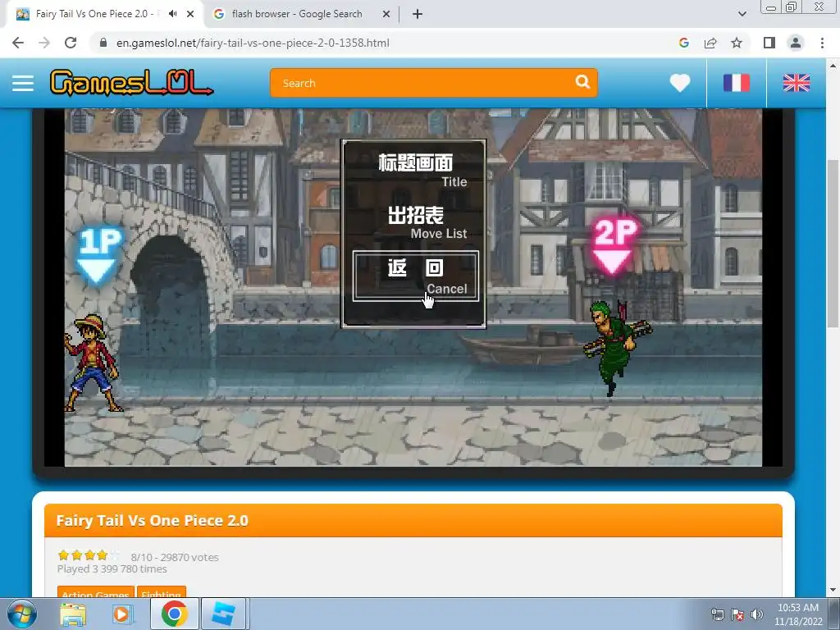Click the GamesLOL logo
Screen dimensions: 840x630
(x=131, y=83)
